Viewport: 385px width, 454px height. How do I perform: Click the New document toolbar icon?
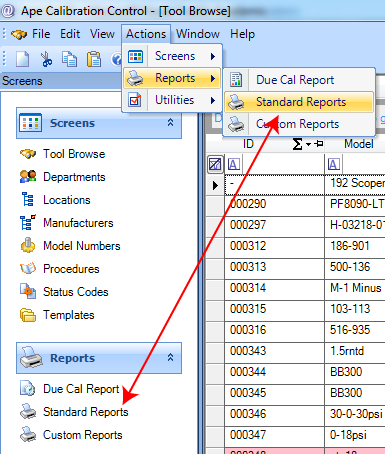click(x=22, y=59)
